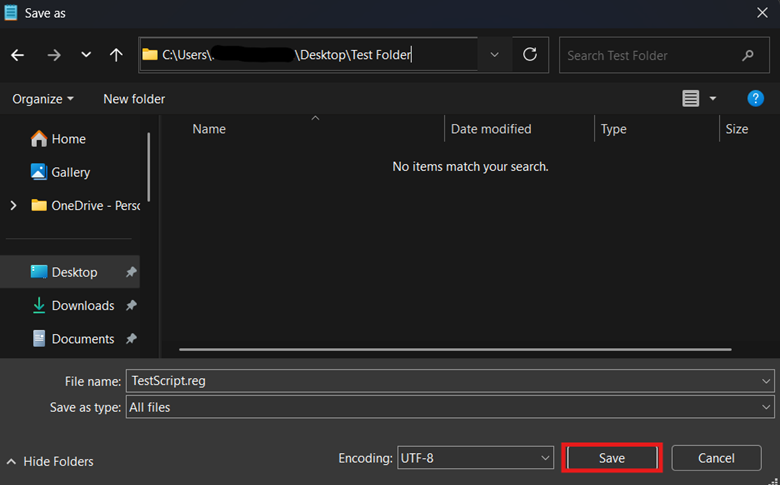Image resolution: width=780 pixels, height=485 pixels.
Task: Expand the OneDrive tree node
Action: pos(13,205)
